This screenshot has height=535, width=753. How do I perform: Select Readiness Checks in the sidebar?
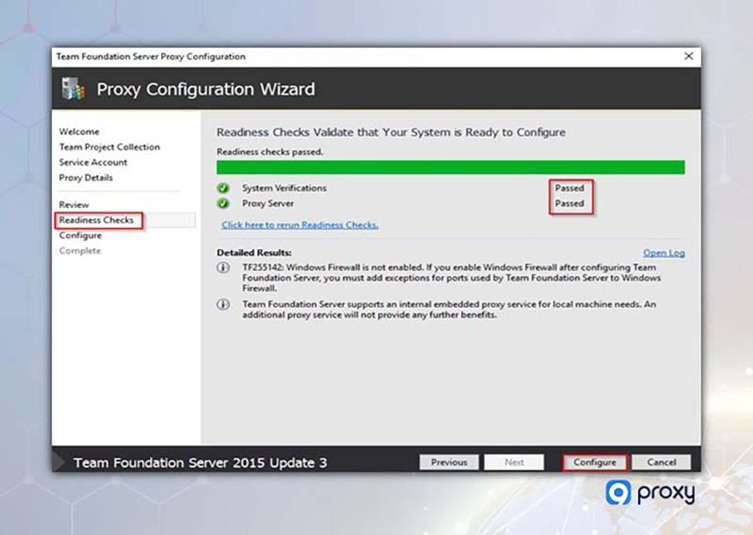(96, 220)
